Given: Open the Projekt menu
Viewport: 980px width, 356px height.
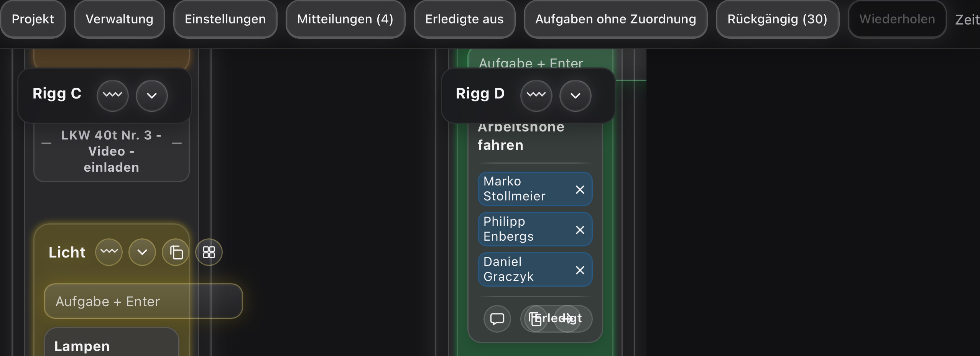Looking at the screenshot, I should (x=33, y=19).
